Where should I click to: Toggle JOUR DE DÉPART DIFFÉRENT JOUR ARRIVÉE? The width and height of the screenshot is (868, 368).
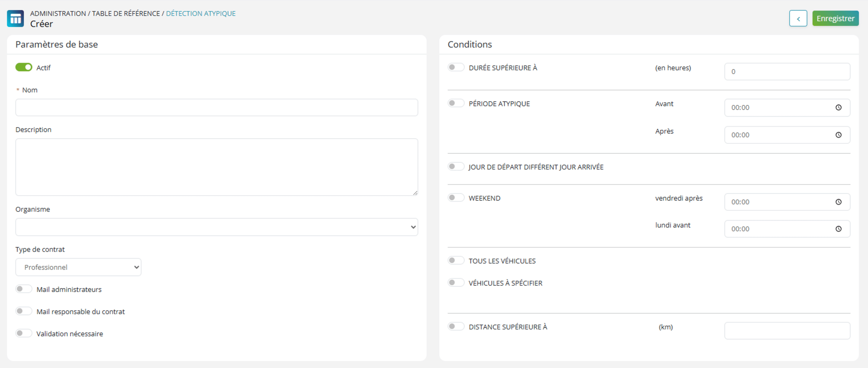point(456,167)
